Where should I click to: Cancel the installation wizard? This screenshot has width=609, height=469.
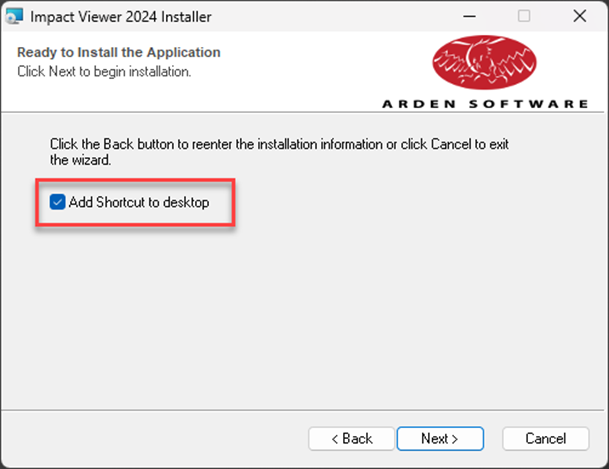[x=546, y=439]
